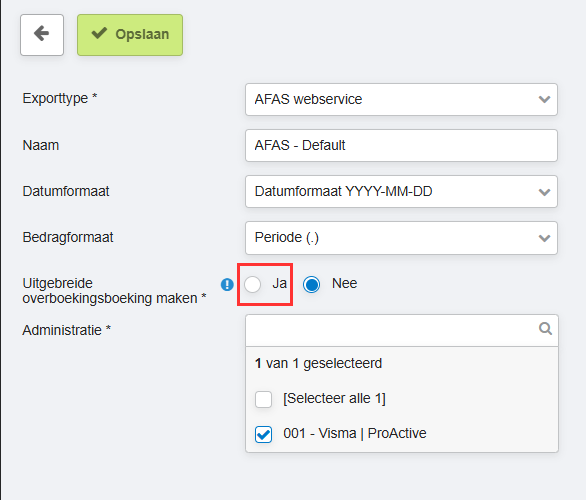Click the Selecteer alle 1 label text
586x500 pixels.
click(334, 398)
